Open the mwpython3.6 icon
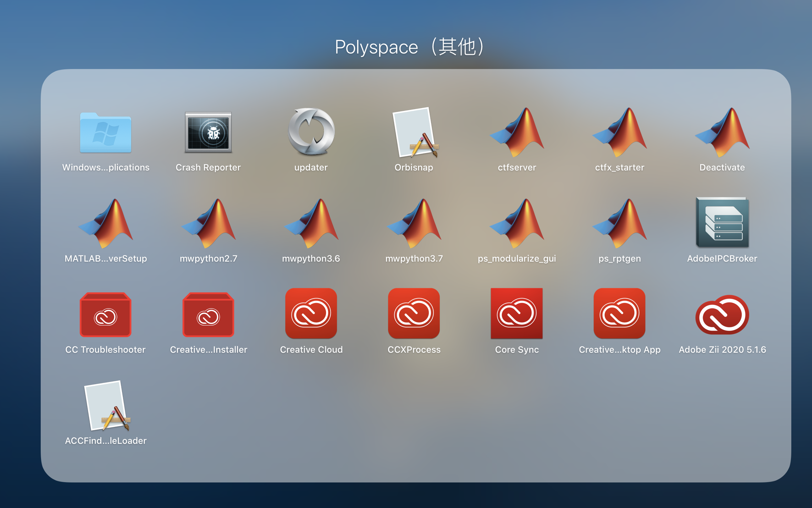This screenshot has height=508, width=812. [311, 223]
